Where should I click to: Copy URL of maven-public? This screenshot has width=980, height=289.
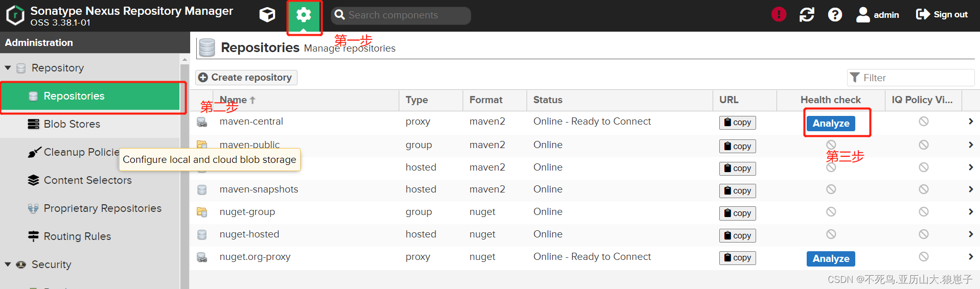[x=737, y=147]
